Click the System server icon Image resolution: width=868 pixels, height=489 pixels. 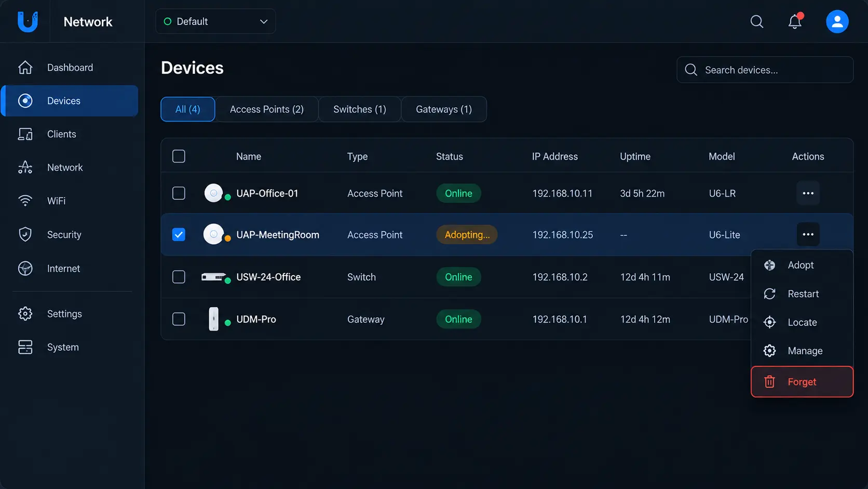coord(25,347)
